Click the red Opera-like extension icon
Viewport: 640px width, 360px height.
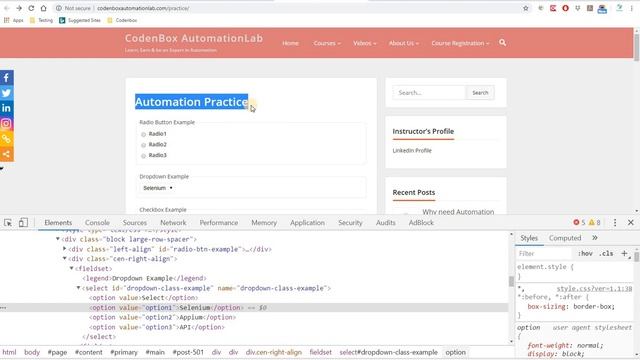[565, 8]
